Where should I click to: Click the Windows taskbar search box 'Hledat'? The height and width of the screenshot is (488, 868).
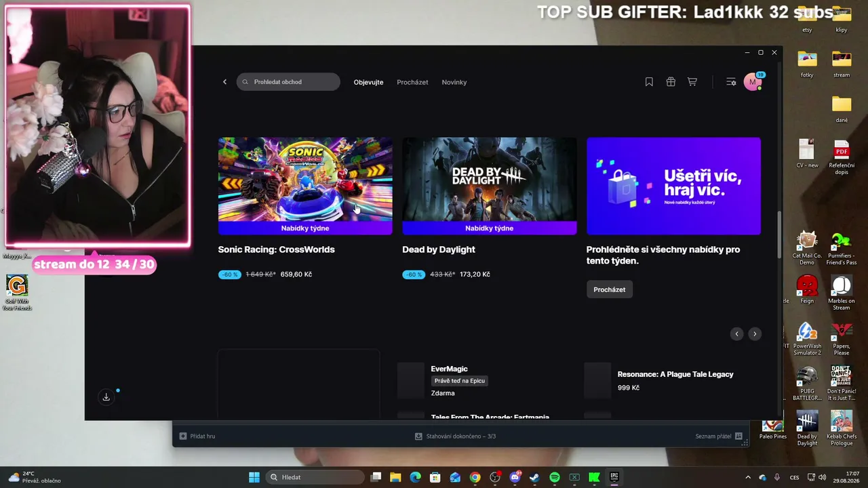click(314, 477)
